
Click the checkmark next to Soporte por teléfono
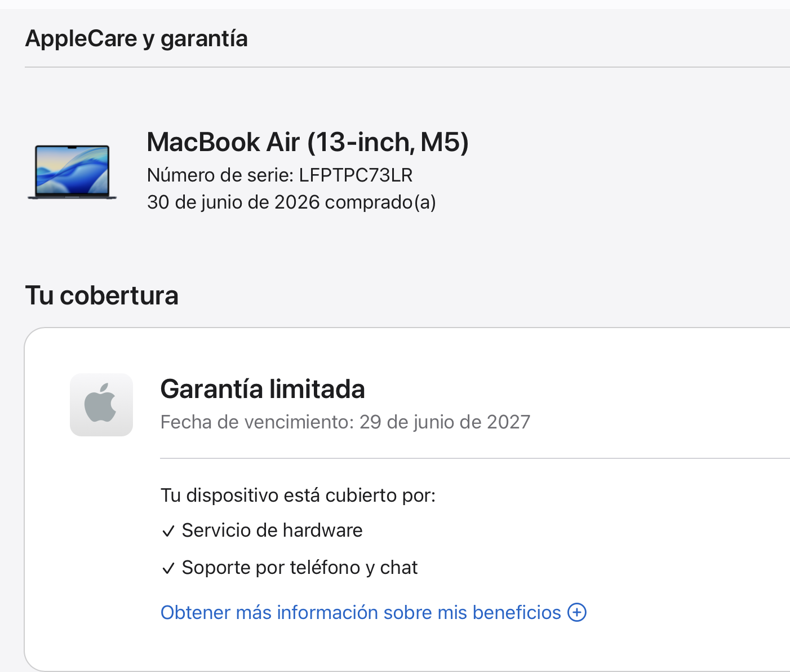[168, 568]
